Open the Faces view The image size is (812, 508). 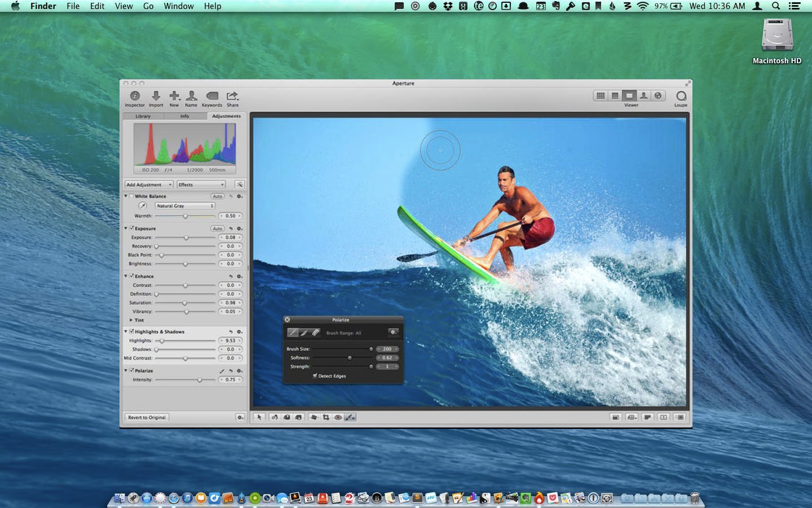point(643,96)
